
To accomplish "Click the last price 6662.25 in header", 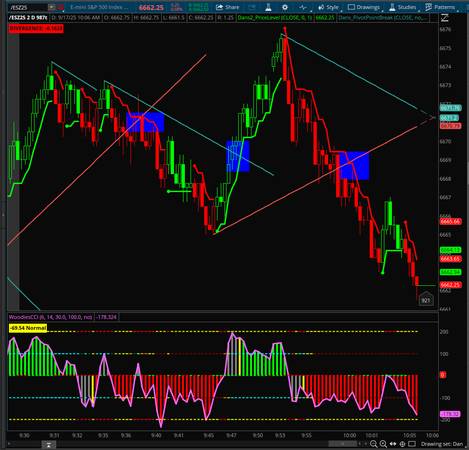I will click(151, 7).
